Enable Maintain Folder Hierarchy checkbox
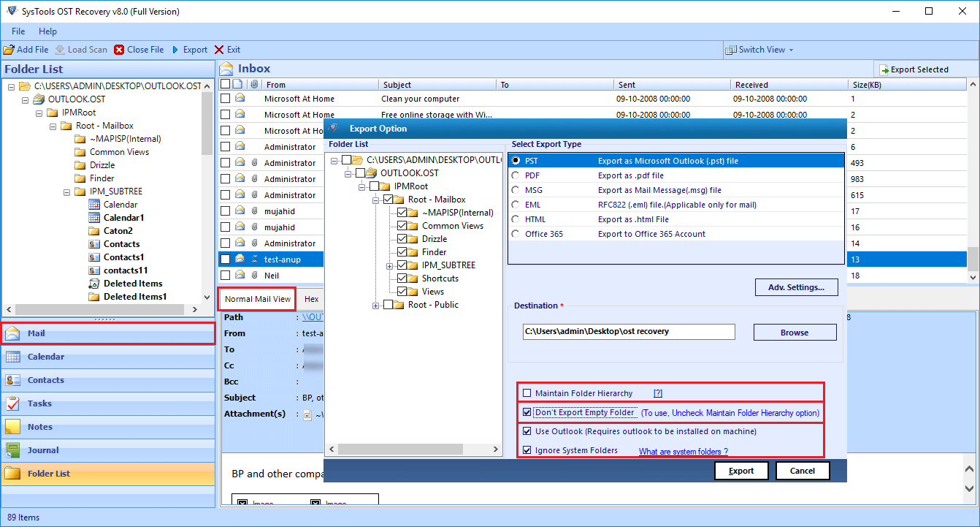980x527 pixels. tap(527, 393)
